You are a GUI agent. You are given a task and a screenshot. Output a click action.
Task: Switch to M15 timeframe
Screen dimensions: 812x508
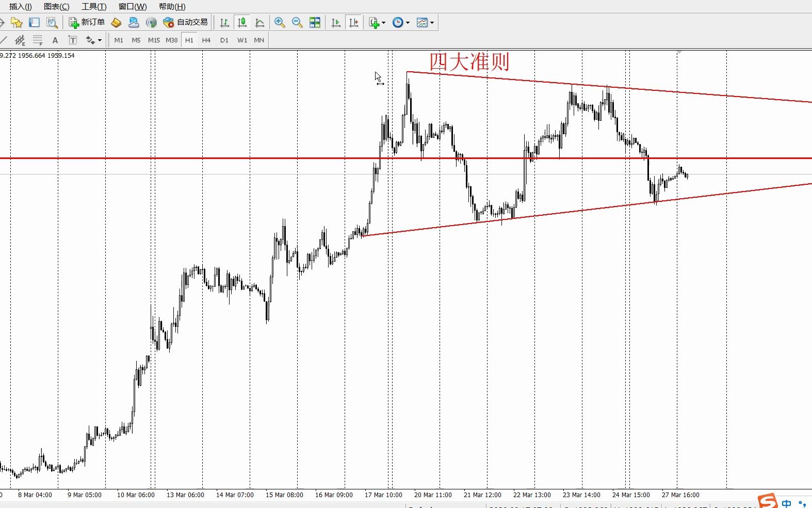tap(154, 40)
